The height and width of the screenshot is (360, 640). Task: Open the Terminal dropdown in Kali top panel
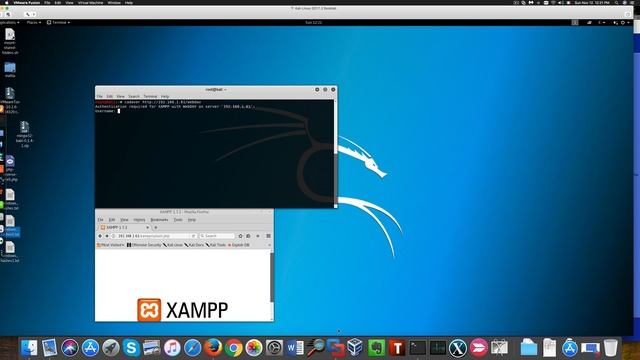[58, 22]
